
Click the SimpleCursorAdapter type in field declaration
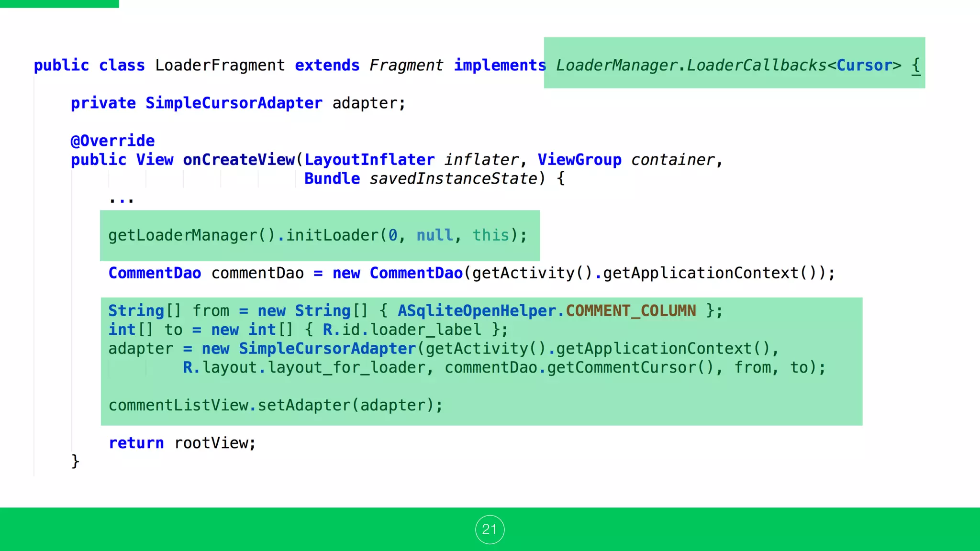coord(234,103)
